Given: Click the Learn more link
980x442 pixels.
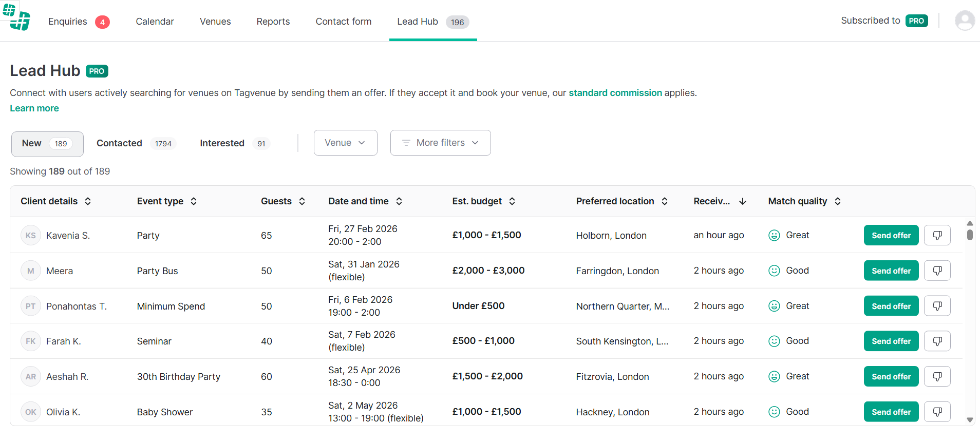Looking at the screenshot, I should (34, 108).
